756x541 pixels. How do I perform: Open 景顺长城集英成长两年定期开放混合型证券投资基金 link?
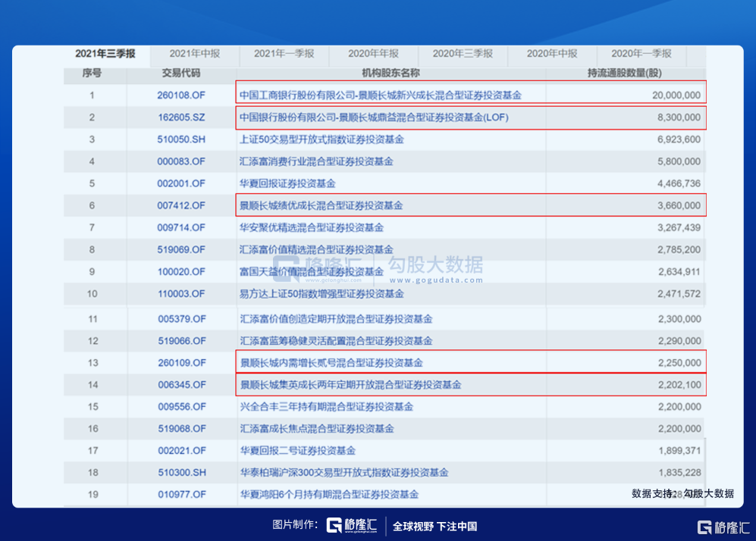351,385
